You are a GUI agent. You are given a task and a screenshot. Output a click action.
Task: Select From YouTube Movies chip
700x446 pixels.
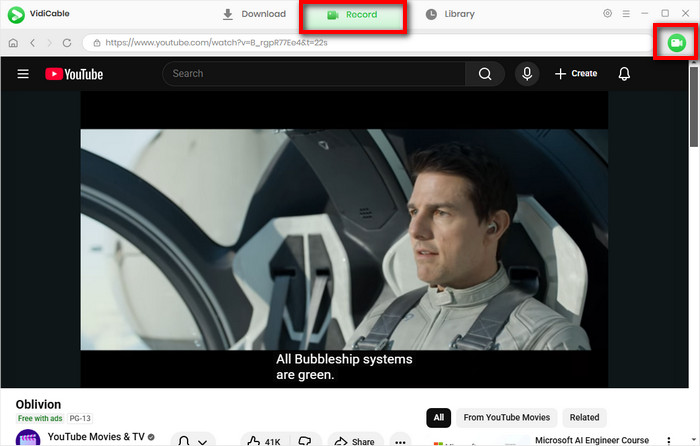(x=506, y=417)
